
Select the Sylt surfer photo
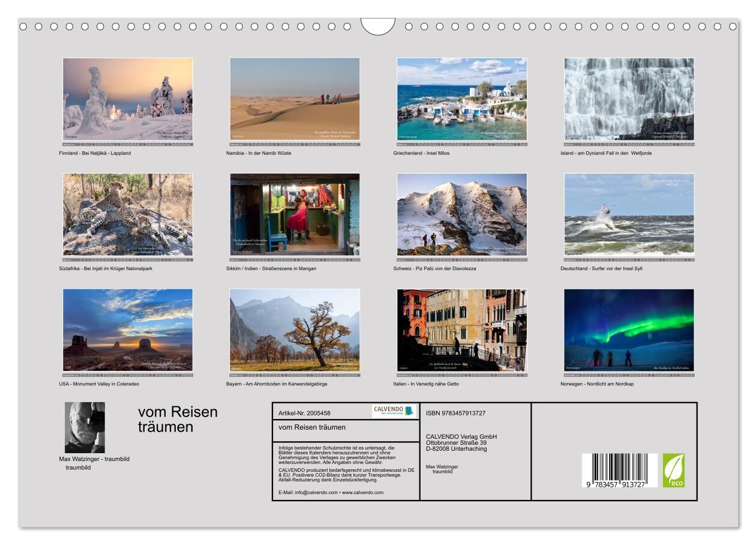click(x=629, y=215)
